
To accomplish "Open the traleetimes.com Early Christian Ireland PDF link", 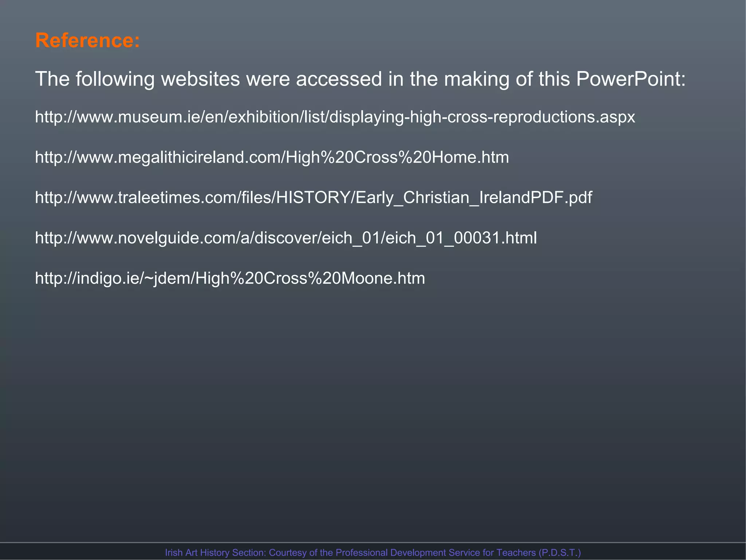I will 314,198.
